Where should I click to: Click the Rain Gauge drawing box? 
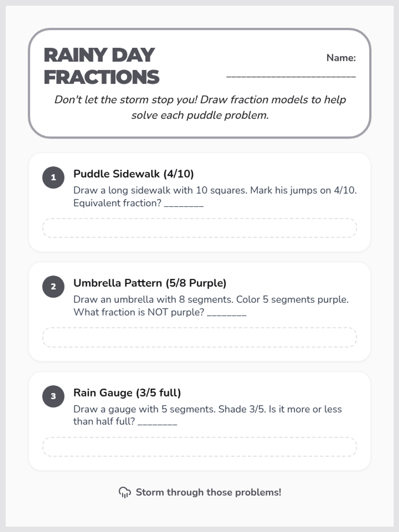click(x=199, y=447)
